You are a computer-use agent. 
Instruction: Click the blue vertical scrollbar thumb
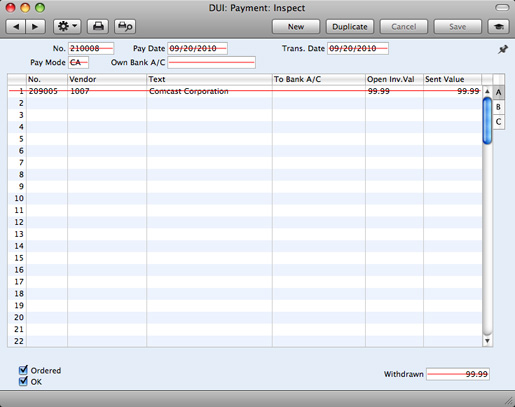point(487,121)
